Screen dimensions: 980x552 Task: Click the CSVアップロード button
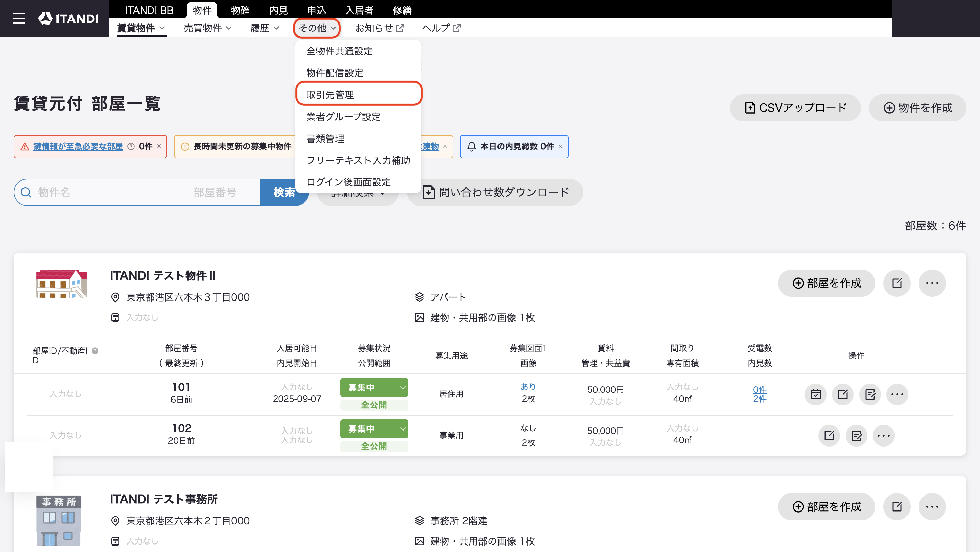coord(795,108)
